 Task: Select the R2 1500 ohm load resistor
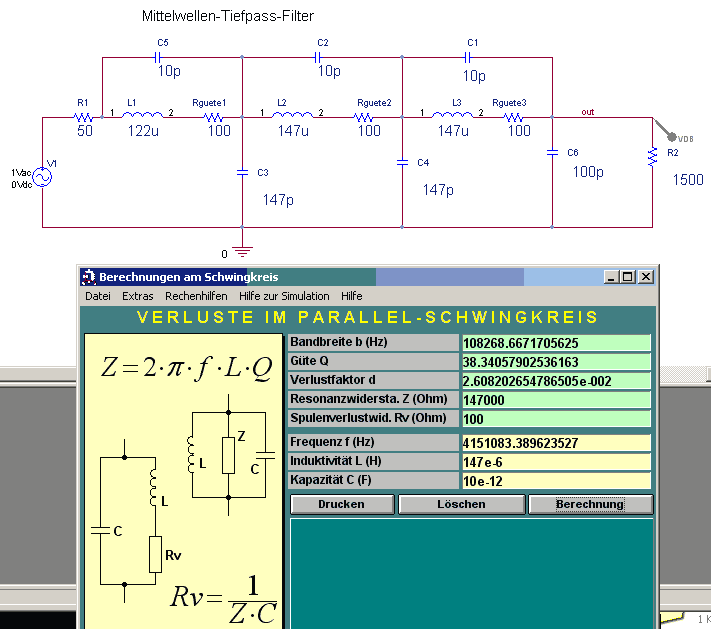pyautogui.click(x=652, y=155)
